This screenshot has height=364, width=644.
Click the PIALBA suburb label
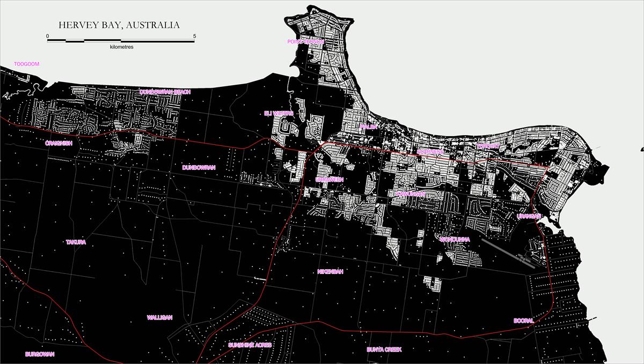[x=369, y=127]
